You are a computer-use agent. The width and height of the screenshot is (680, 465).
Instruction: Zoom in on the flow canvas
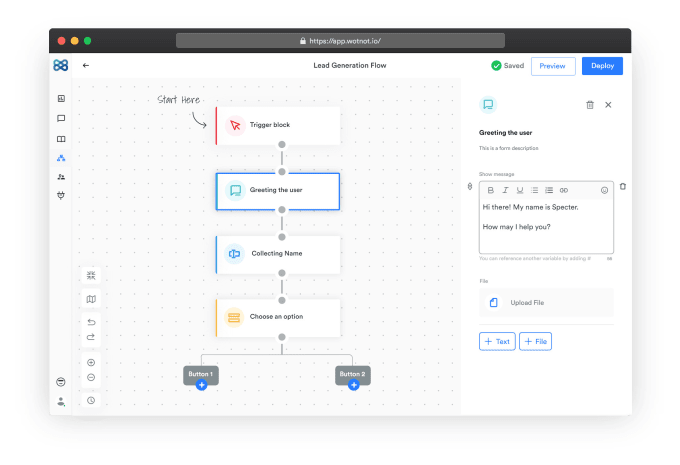coord(91,363)
